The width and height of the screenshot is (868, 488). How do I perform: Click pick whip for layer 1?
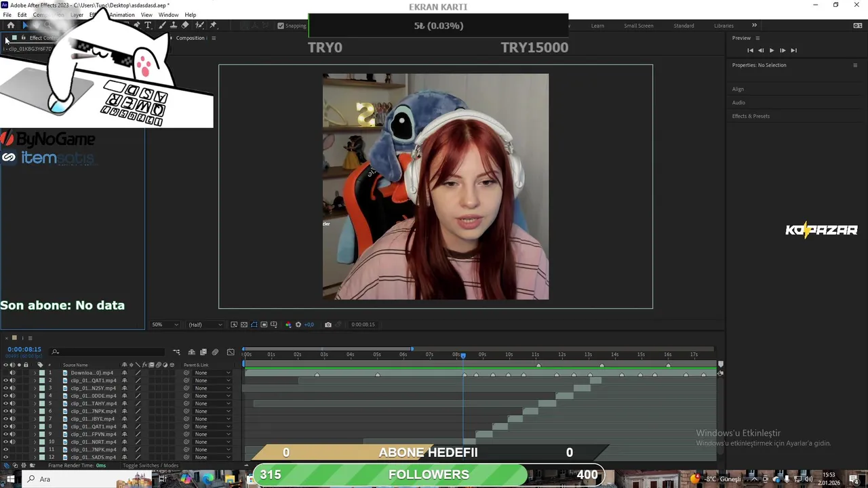tap(186, 373)
